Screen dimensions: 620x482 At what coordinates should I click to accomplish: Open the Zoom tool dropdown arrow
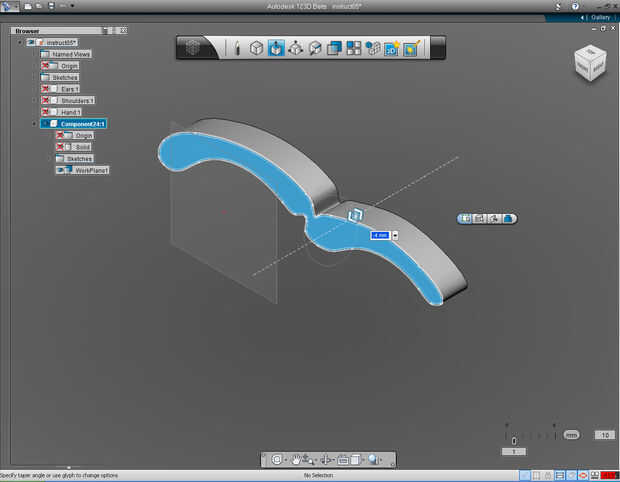pyautogui.click(x=316, y=460)
